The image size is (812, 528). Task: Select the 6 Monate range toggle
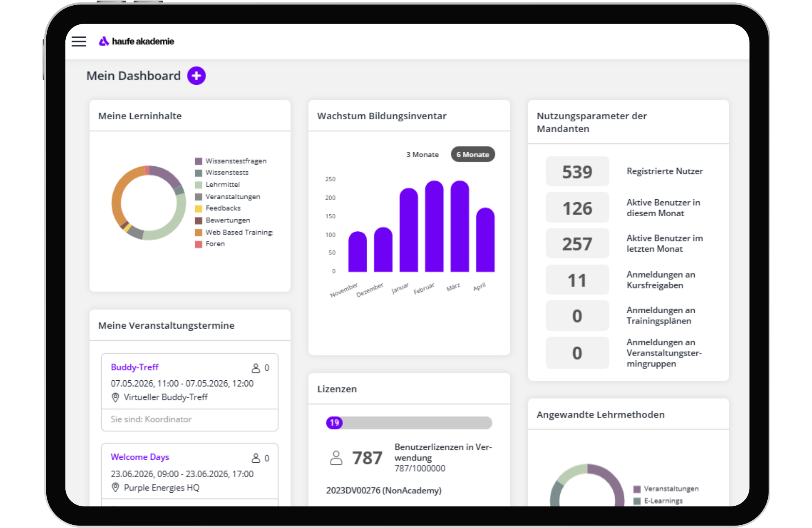point(473,155)
